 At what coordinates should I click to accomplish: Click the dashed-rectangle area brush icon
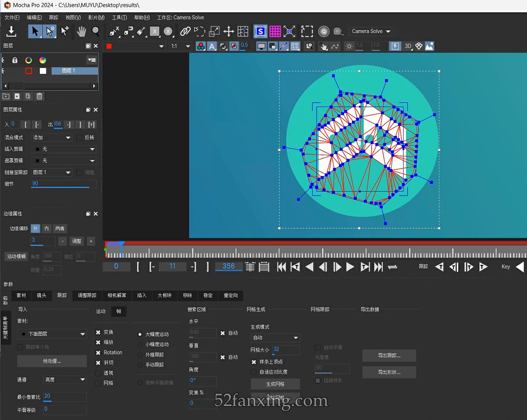(x=307, y=31)
